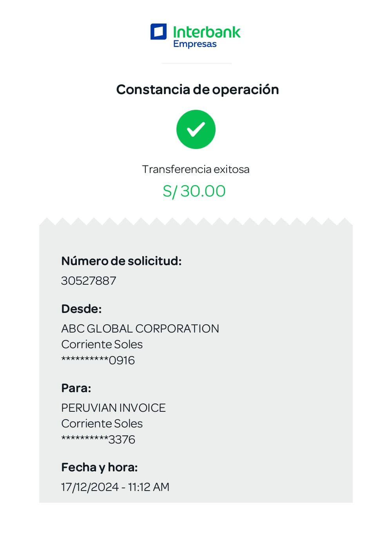This screenshot has width=392, height=549.
Task: Select the request number 30527887
Action: pyautogui.click(x=89, y=281)
